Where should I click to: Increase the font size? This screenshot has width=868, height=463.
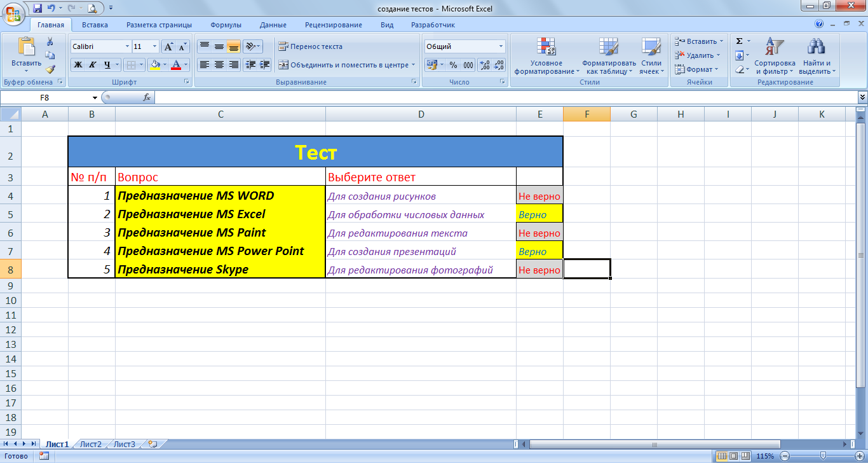coord(168,46)
